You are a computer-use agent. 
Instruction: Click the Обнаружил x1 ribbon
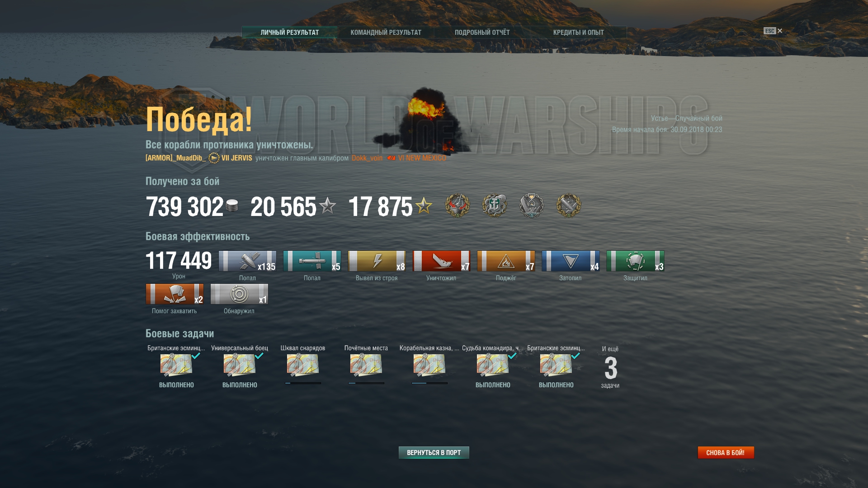click(x=239, y=294)
